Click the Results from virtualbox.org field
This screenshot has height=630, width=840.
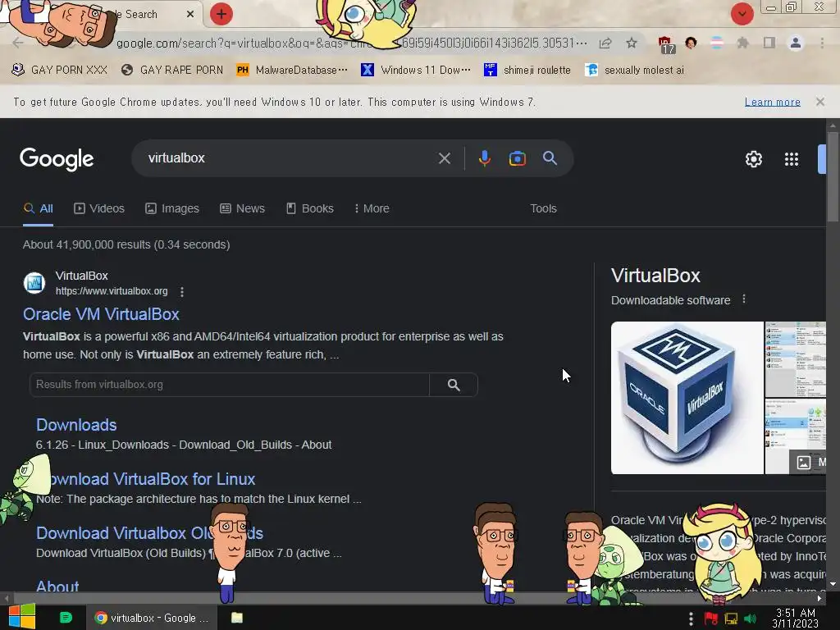point(230,385)
